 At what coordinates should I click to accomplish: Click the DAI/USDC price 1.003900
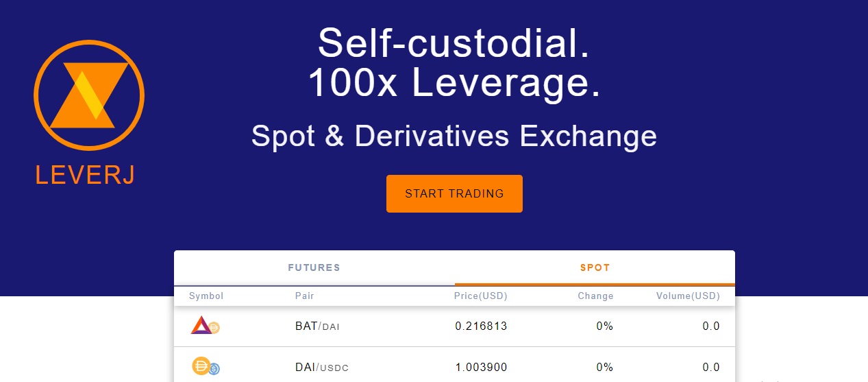pyautogui.click(x=481, y=368)
